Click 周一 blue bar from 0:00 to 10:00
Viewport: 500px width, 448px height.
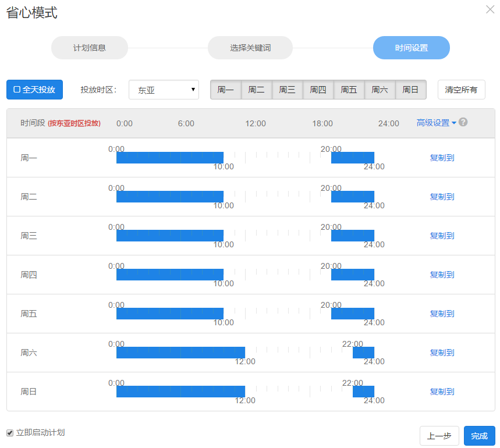[169, 158]
